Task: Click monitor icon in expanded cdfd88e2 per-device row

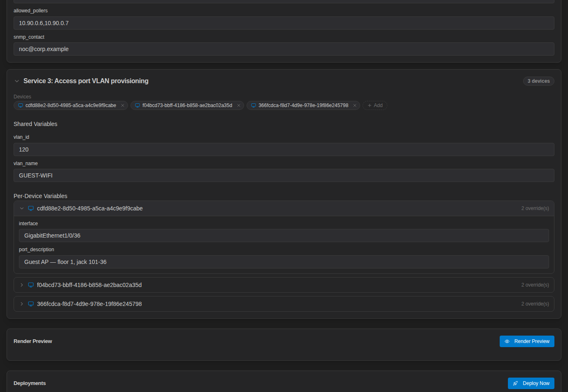Action: click(31, 208)
